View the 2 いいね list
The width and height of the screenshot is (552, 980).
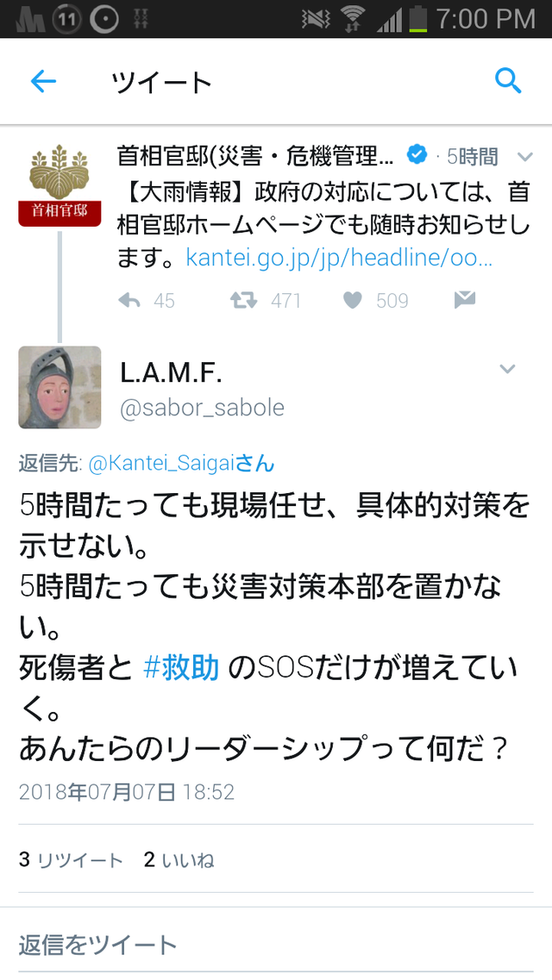[x=179, y=860]
